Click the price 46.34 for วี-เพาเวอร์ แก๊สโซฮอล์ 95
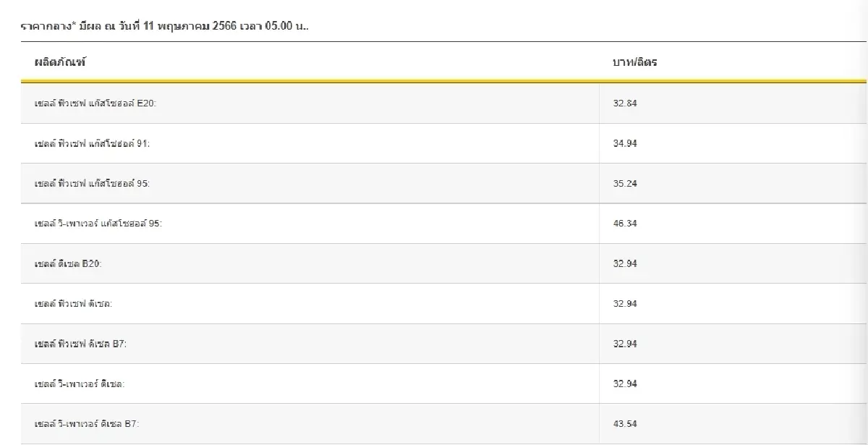 (x=625, y=224)
